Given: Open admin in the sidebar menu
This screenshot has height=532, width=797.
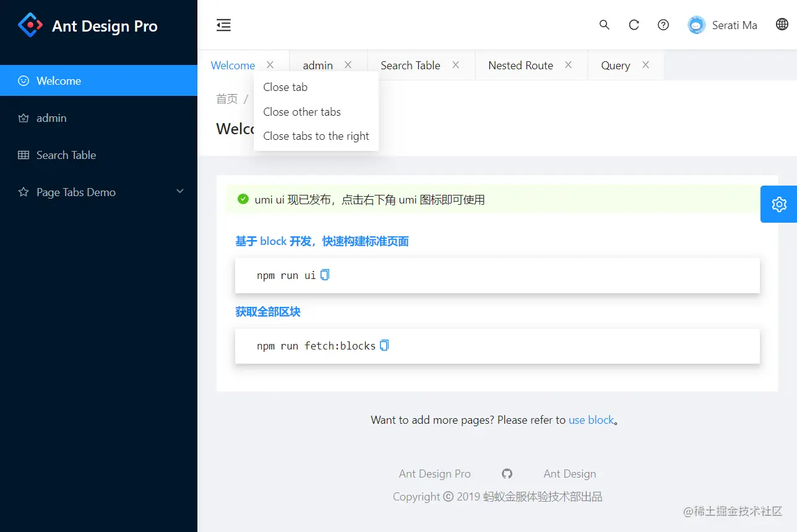Looking at the screenshot, I should [98, 118].
